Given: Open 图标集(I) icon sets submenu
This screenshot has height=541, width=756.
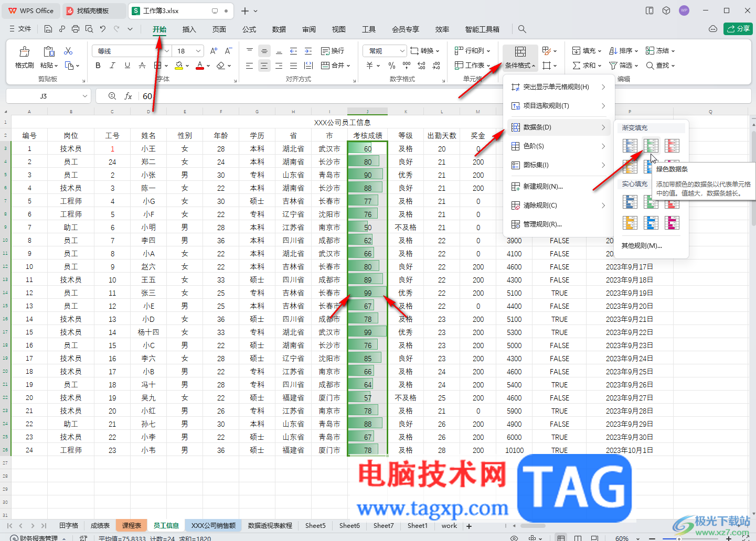Looking at the screenshot, I should 559,165.
